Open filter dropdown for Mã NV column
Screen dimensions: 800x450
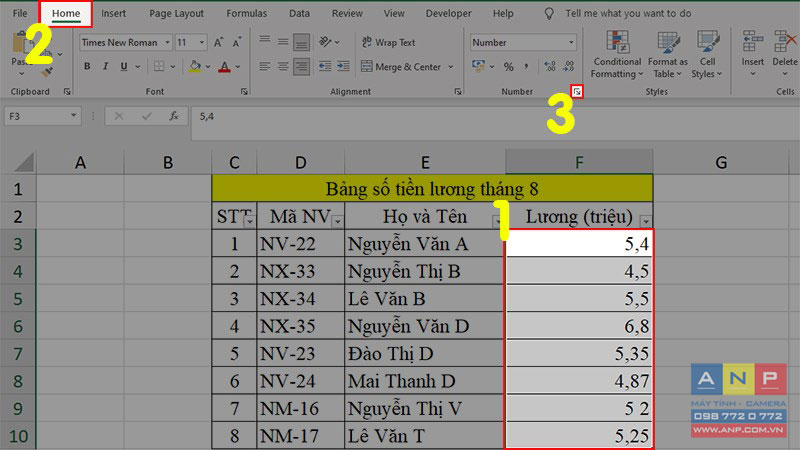[337, 221]
